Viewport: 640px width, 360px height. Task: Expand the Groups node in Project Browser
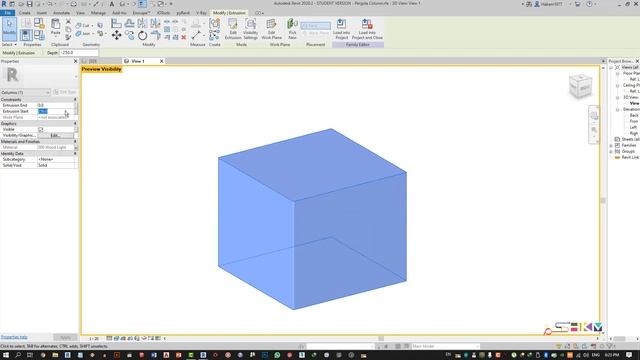click(x=611, y=151)
